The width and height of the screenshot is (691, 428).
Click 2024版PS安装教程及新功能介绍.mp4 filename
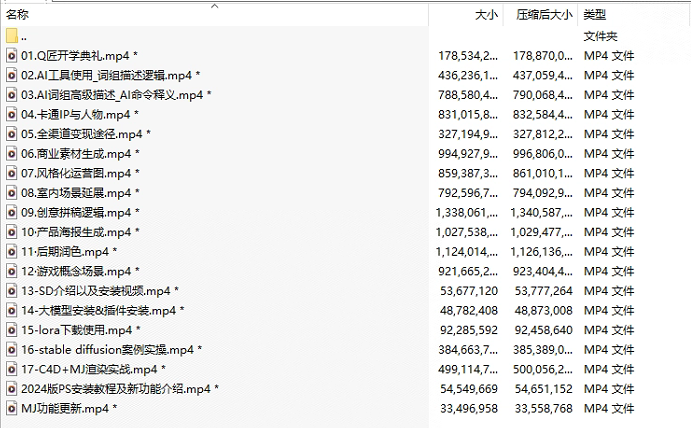coord(117,389)
